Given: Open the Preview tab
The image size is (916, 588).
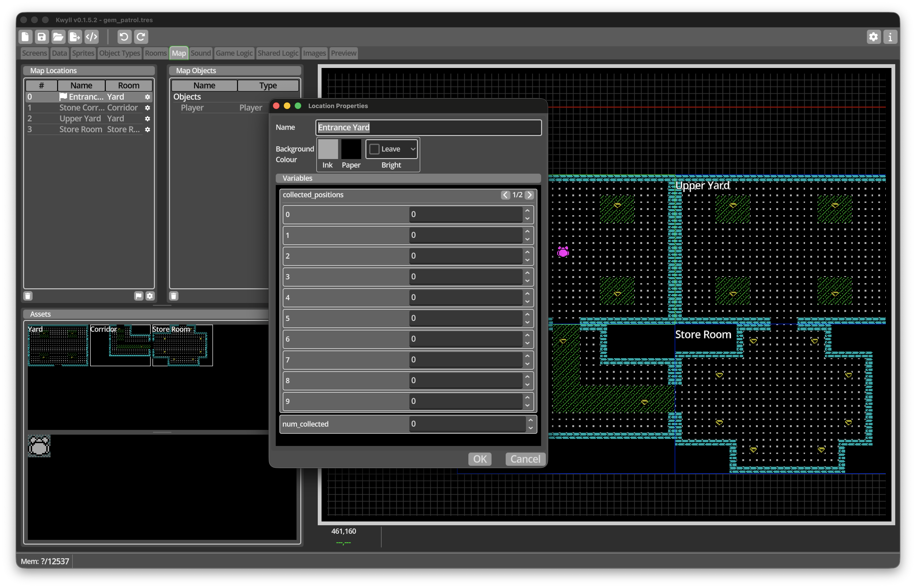Looking at the screenshot, I should [x=343, y=53].
